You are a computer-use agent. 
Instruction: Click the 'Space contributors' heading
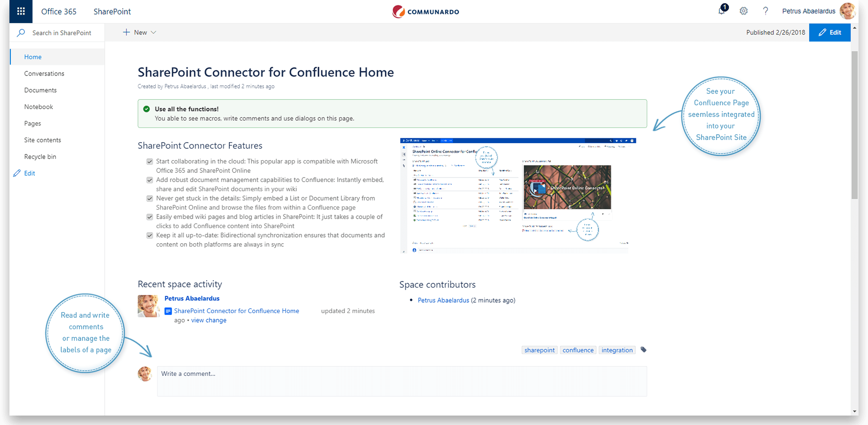437,284
